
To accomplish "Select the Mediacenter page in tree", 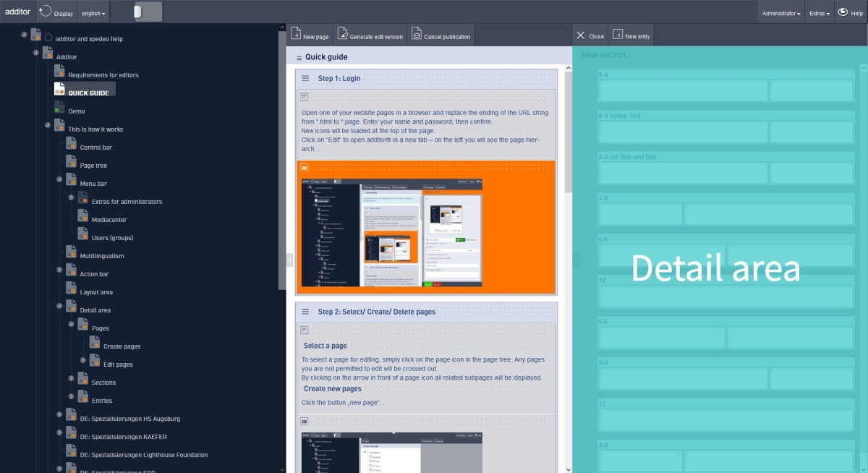I will 109,220.
